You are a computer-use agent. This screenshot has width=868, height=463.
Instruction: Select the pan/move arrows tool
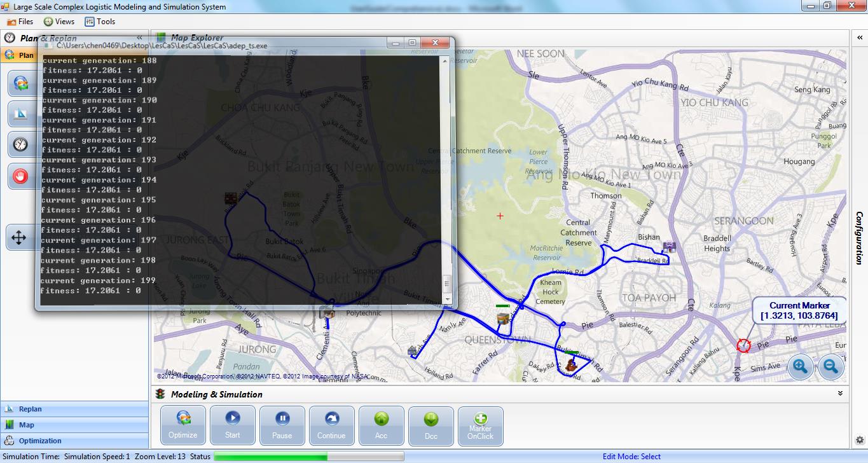tap(19, 238)
